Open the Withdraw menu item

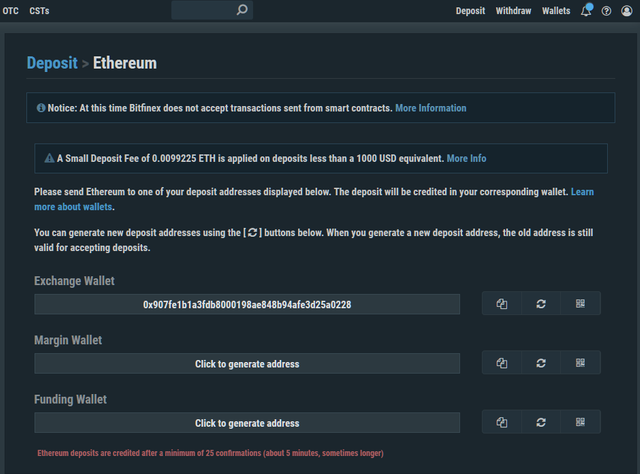point(513,11)
